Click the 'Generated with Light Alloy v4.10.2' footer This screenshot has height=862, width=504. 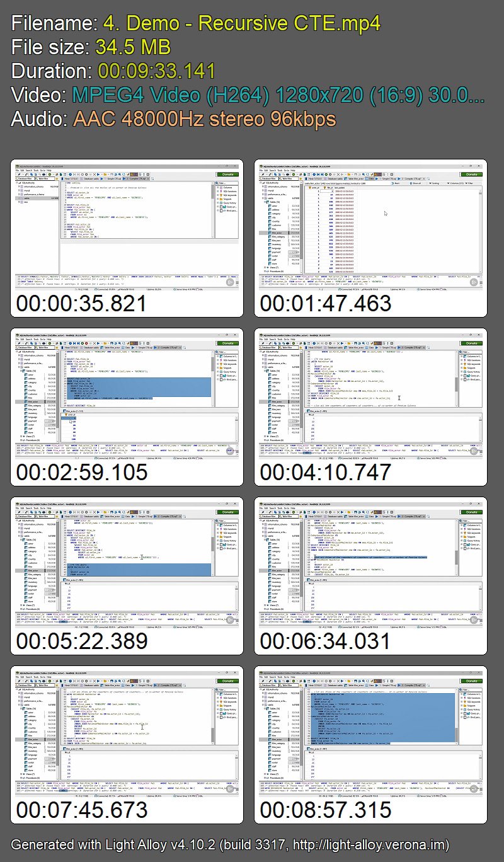pyautogui.click(x=230, y=844)
